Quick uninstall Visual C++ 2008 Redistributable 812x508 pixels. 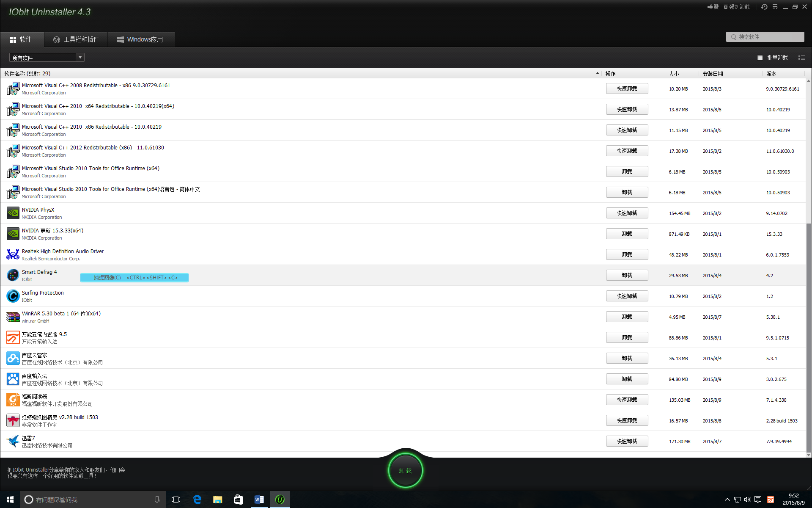coord(627,88)
